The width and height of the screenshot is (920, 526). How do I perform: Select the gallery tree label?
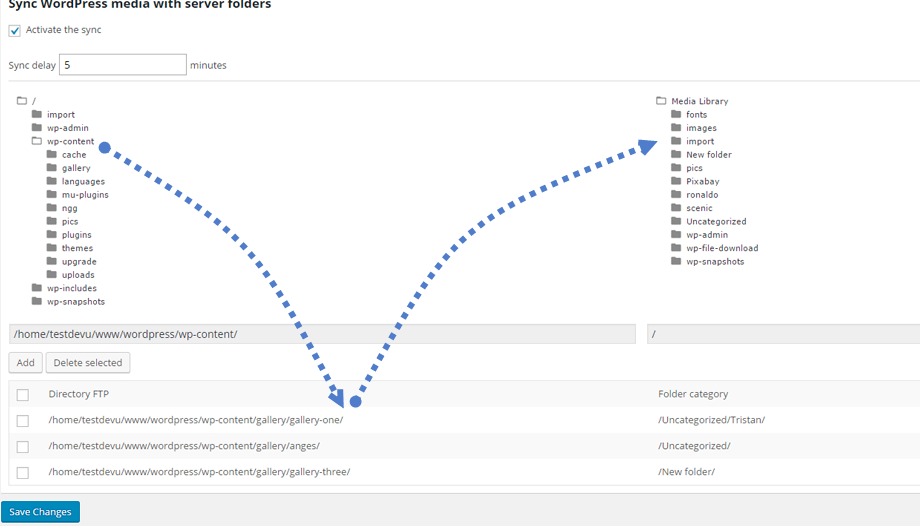[76, 168]
